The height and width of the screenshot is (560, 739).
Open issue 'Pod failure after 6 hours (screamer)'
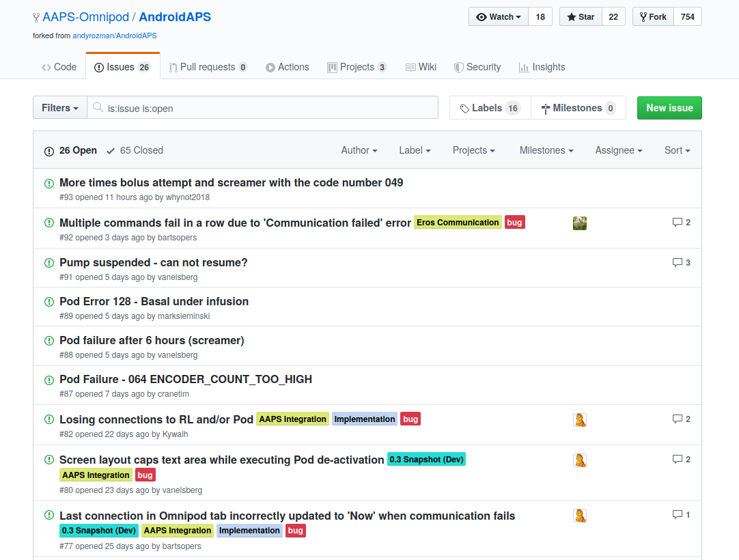coord(152,340)
